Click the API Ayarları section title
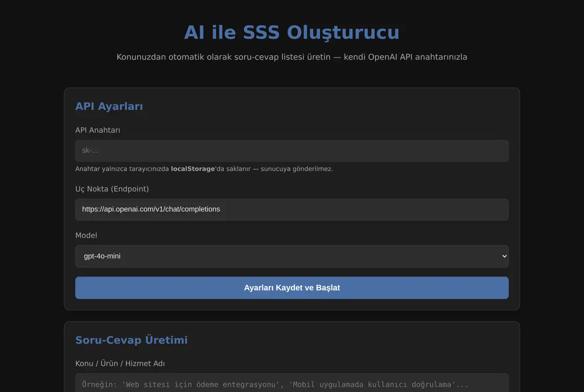Image resolution: width=584 pixels, height=392 pixels. coord(109,107)
